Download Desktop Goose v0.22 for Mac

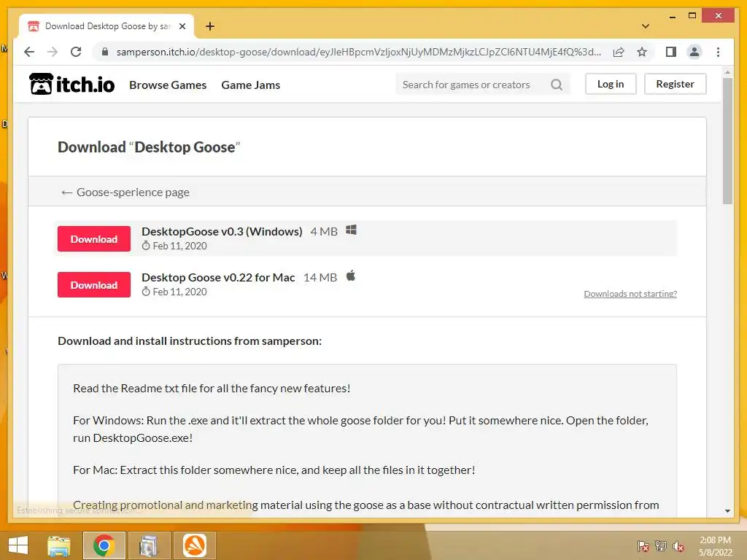(x=94, y=285)
